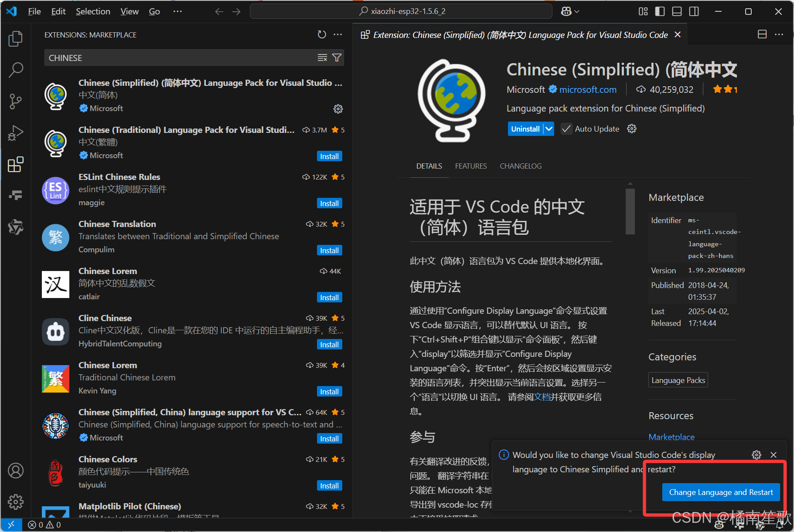The height and width of the screenshot is (532, 794).
Task: Refresh the extensions marketplace list
Action: 322,34
